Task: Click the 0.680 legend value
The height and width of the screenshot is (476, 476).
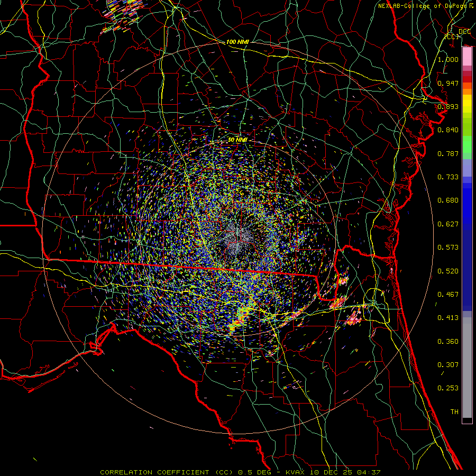Action: (x=448, y=200)
